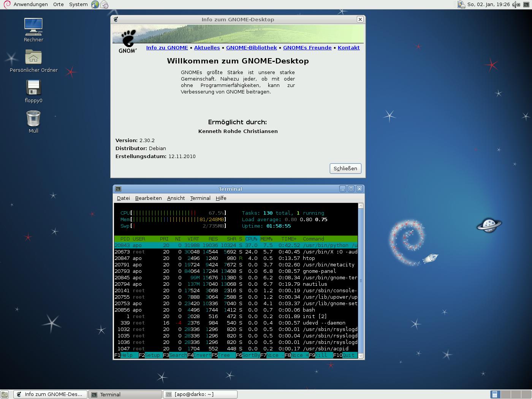Image resolution: width=532 pixels, height=399 pixels.
Task: Select the floppy0 desktop icon
Action: tap(33, 91)
